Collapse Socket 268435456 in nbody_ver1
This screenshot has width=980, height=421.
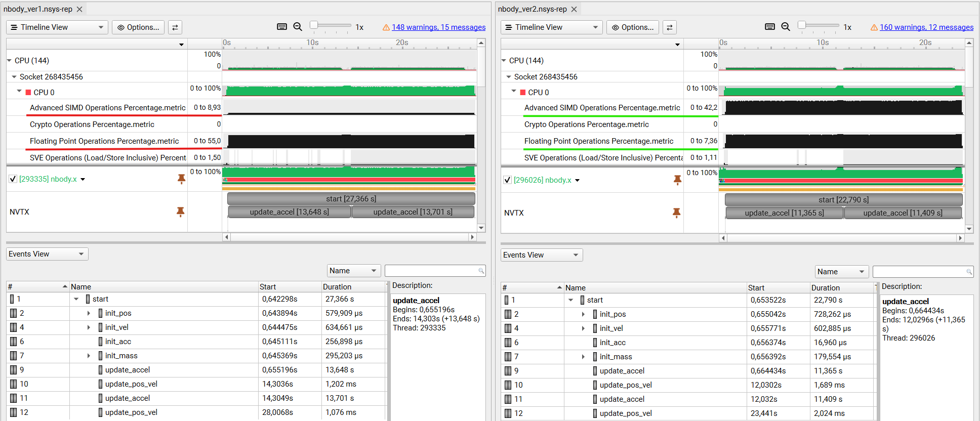tap(14, 77)
